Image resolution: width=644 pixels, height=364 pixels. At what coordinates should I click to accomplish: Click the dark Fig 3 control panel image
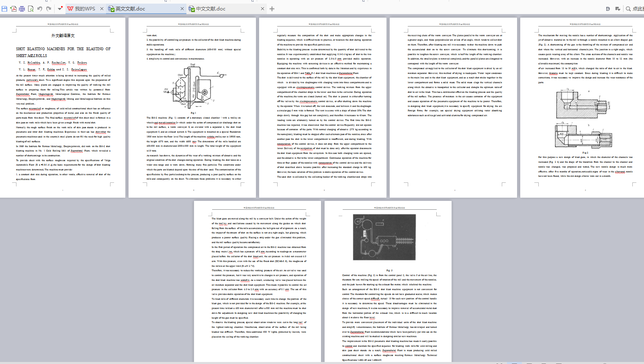[384, 237]
